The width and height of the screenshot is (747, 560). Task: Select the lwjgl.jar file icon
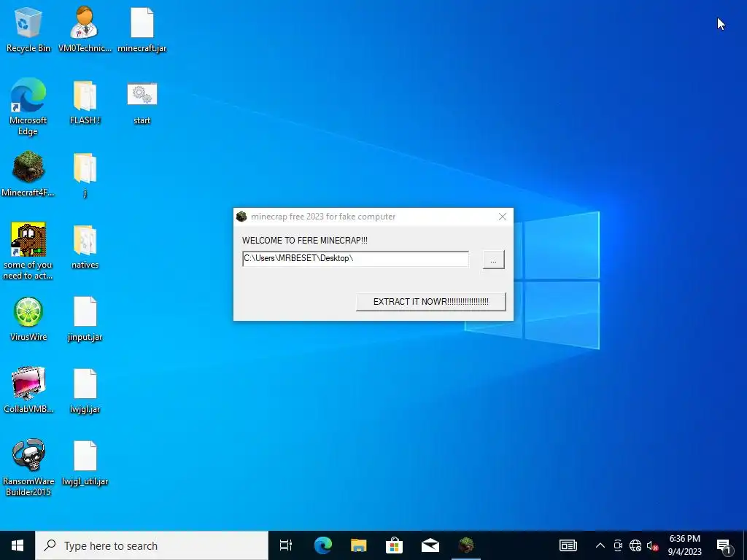click(85, 391)
